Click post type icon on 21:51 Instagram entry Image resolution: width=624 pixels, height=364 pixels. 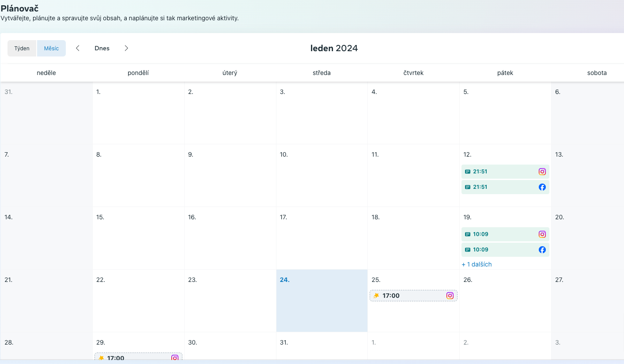(468, 172)
